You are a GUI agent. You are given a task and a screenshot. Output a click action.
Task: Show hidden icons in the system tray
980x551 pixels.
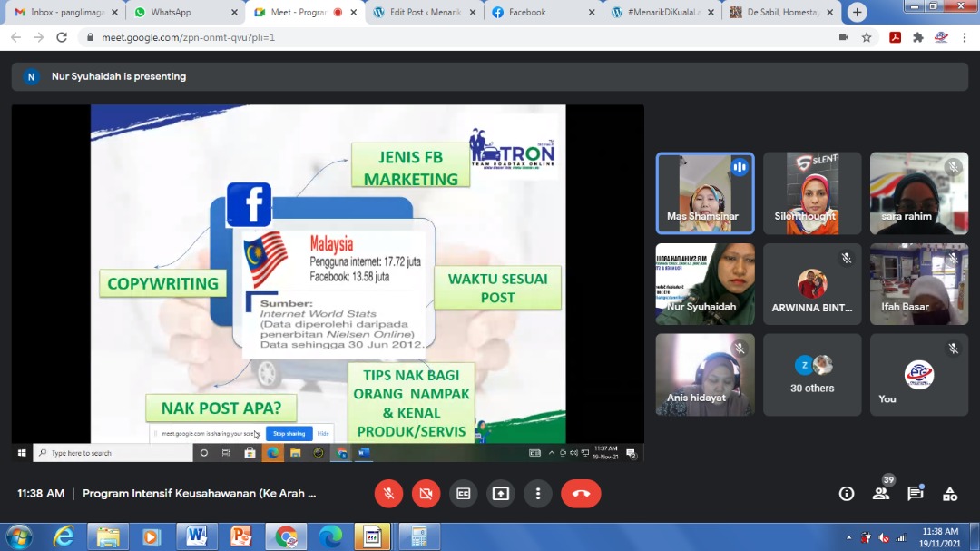click(x=848, y=536)
